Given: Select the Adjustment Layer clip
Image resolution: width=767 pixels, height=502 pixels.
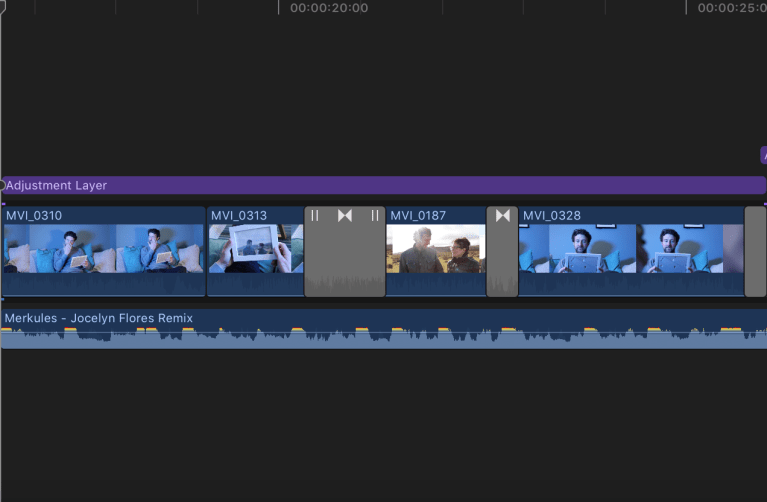Looking at the screenshot, I should 384,185.
